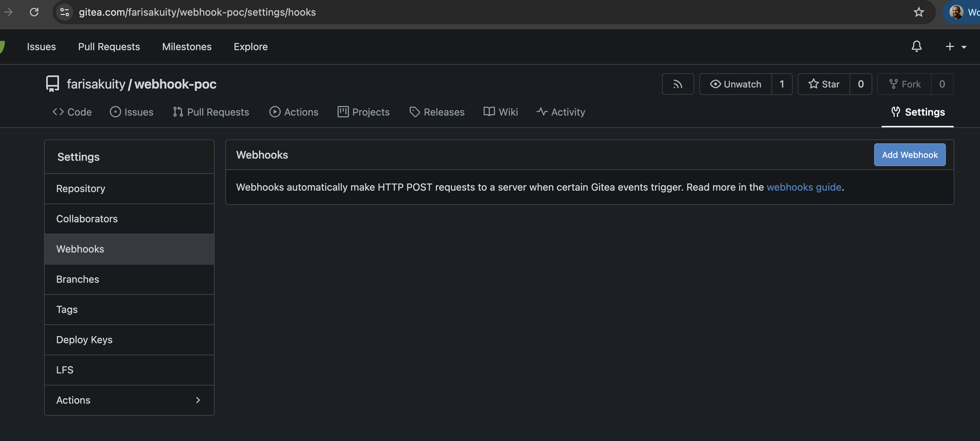The height and width of the screenshot is (441, 980).
Task: Click the RSS feed icon button
Action: click(x=678, y=84)
